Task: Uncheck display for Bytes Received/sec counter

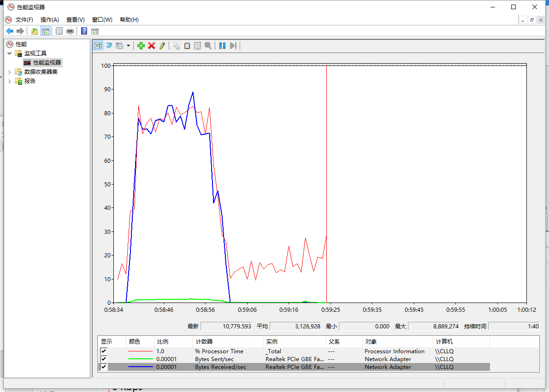Action: pyautogui.click(x=104, y=367)
